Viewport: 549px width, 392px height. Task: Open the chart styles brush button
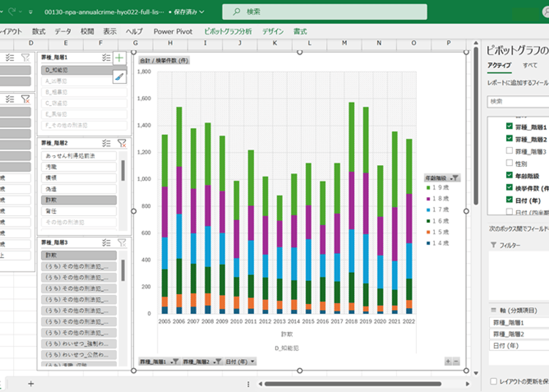point(119,77)
